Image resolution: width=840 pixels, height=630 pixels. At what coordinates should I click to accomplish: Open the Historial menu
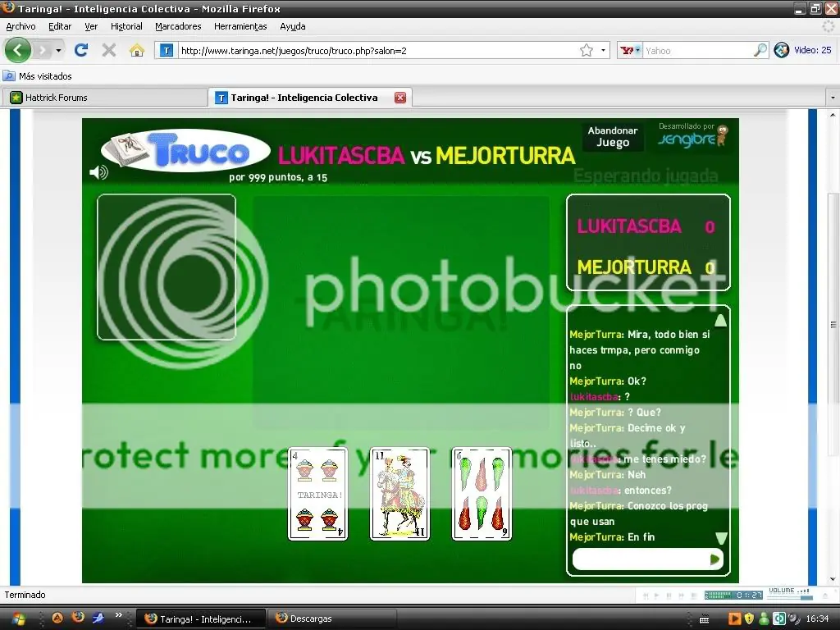(x=126, y=26)
